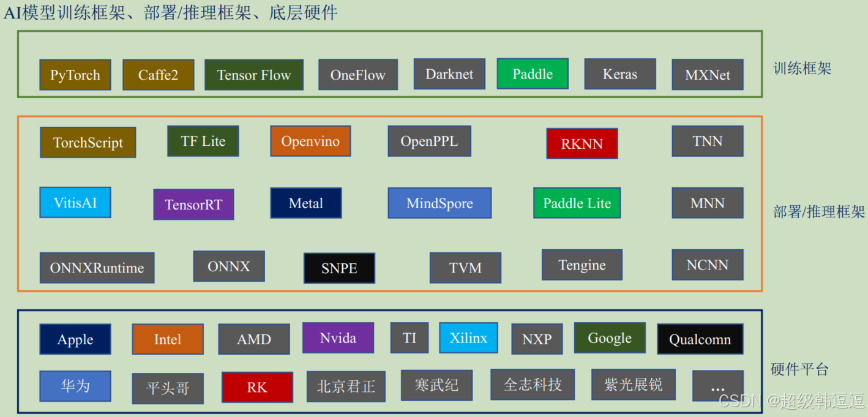Select the ONNX box
This screenshot has width=868, height=417.
tap(229, 266)
